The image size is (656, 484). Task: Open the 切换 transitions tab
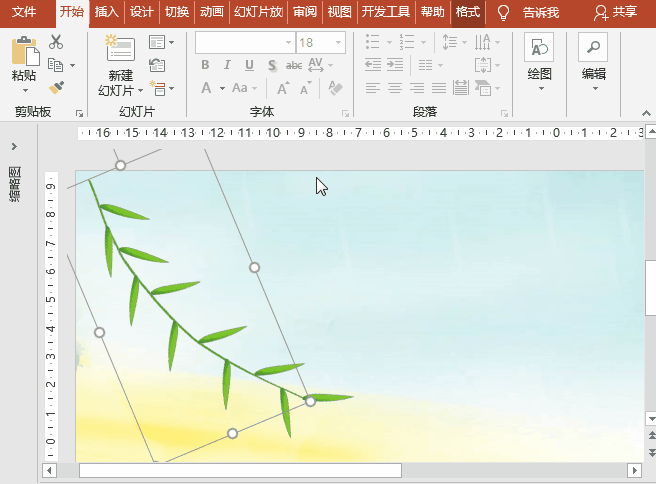177,12
